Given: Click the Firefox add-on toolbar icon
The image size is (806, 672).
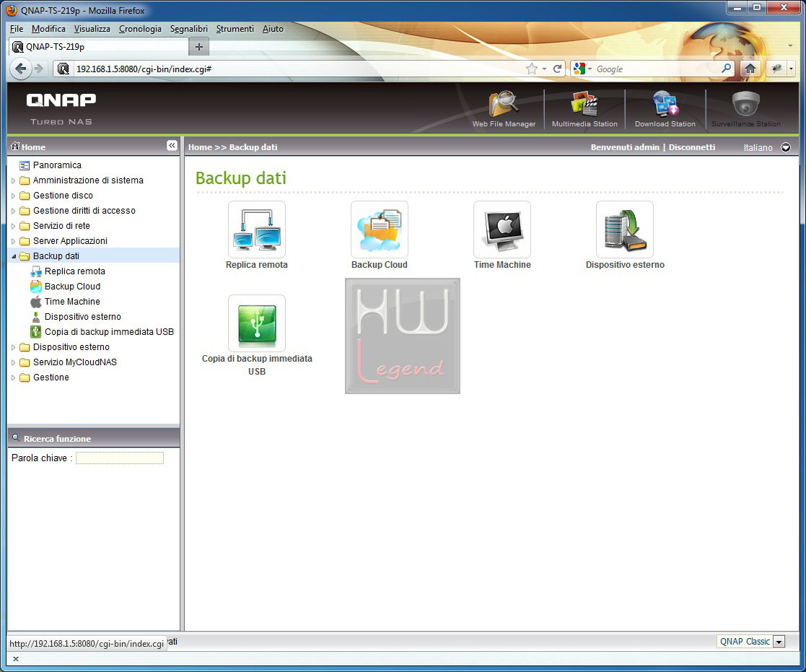Looking at the screenshot, I should (776, 69).
